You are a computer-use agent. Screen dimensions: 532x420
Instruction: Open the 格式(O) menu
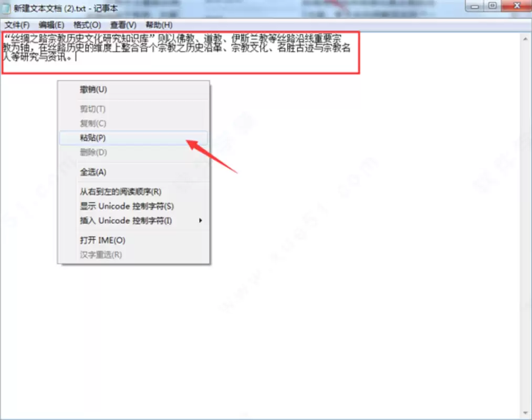tap(87, 25)
